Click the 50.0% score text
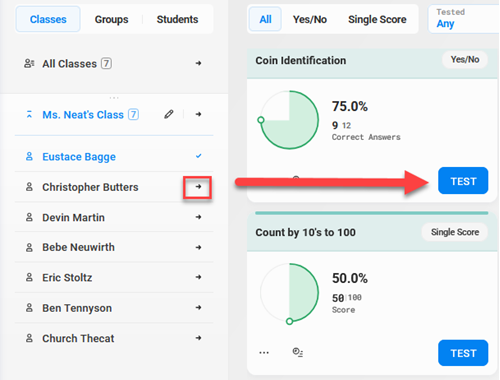Screen dimensions: 500x380 [x=350, y=278]
